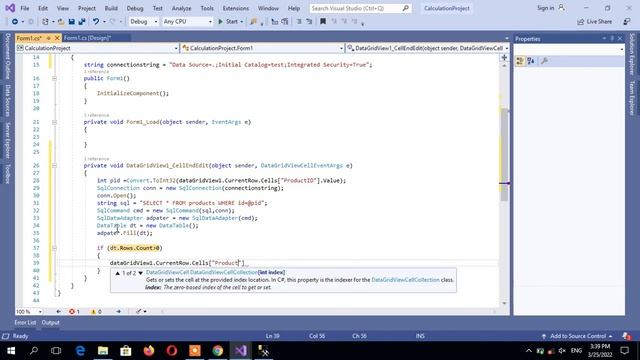640x360 pixels.
Task: Click the editor vertical scrollbar thumb
Action: tap(504, 155)
